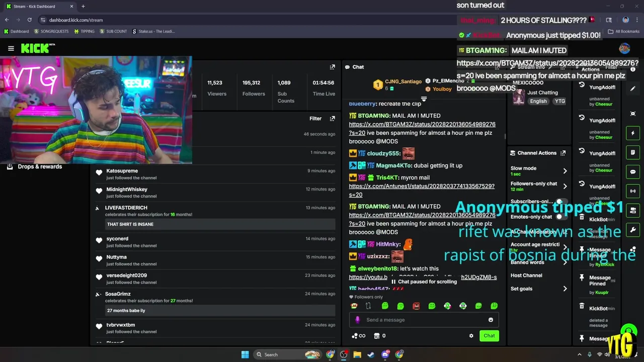Image resolution: width=644 pixels, height=362 pixels.
Task: Click the green Chat send button
Action: pyautogui.click(x=489, y=336)
